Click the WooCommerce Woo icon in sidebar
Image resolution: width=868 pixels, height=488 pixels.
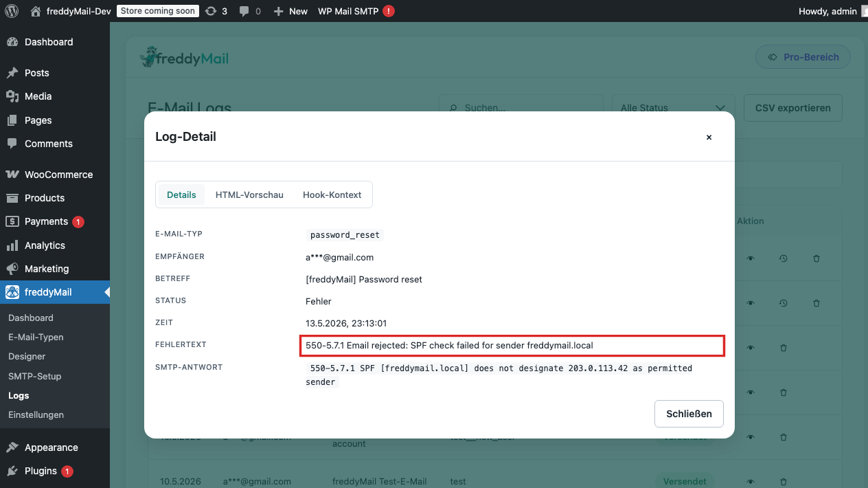click(12, 175)
